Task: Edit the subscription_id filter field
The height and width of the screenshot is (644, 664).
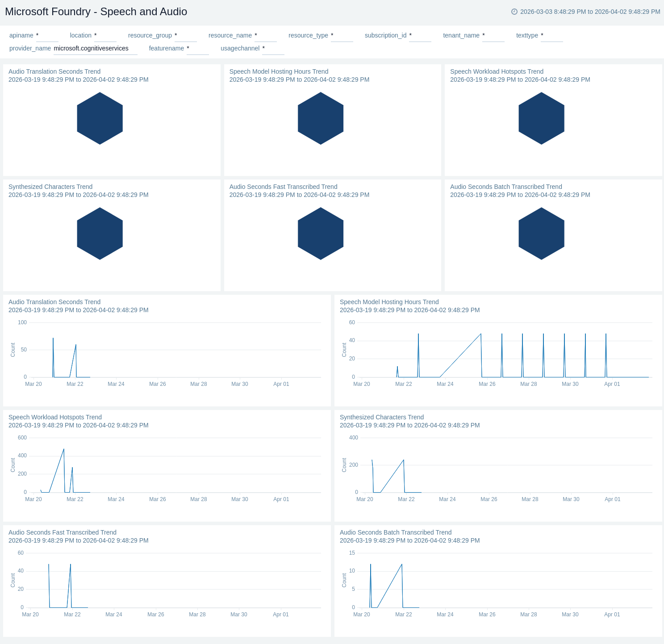Action: (x=420, y=36)
